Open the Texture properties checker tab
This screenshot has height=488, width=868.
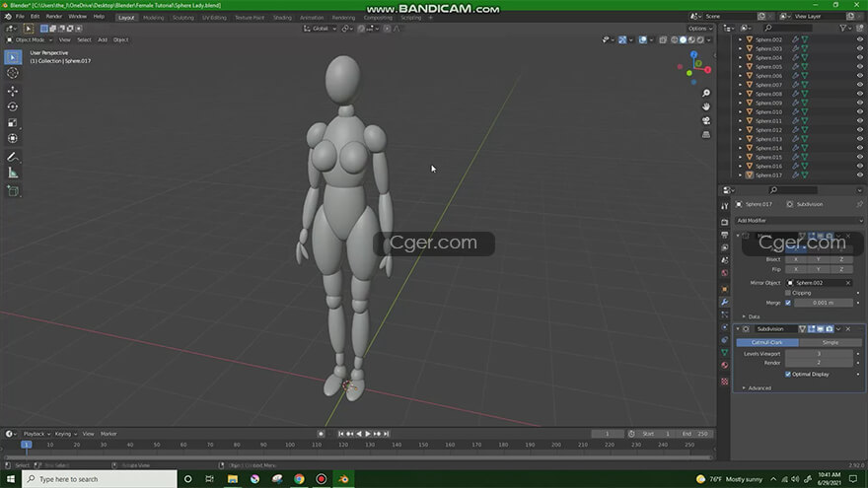(725, 382)
